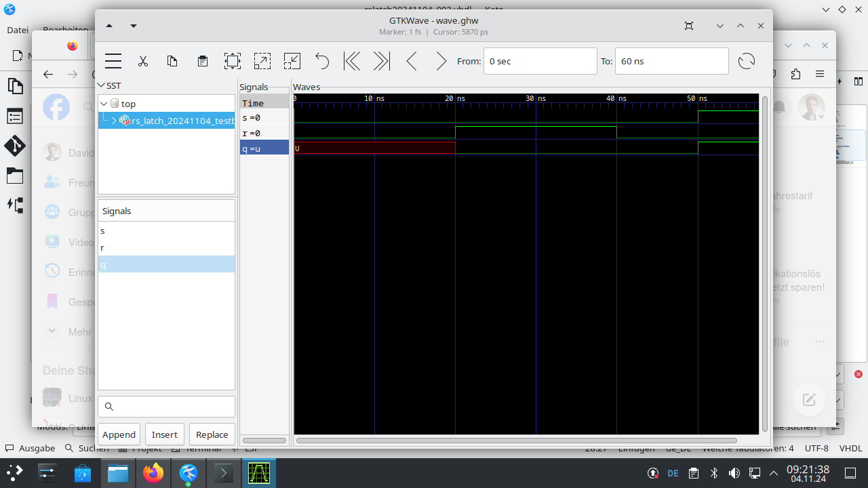Screen dimensions: 868x488
Task: Insert signal using Insert button
Action: pyautogui.click(x=164, y=434)
